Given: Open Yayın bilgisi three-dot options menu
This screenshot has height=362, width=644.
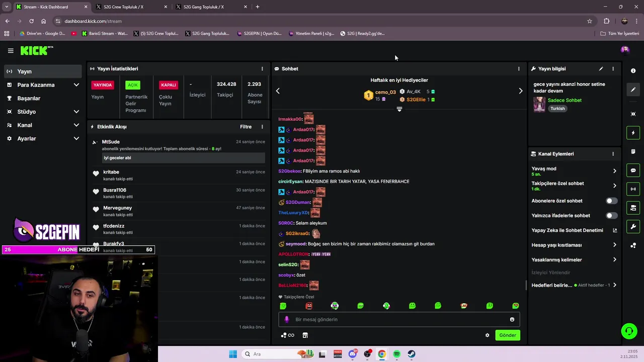Looking at the screenshot, I should (x=613, y=69).
